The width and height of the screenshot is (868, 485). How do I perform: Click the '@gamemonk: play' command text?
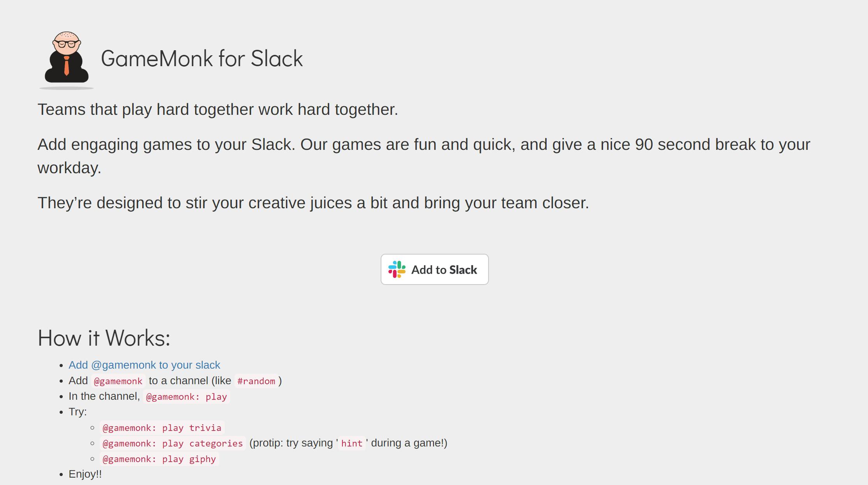click(x=186, y=396)
